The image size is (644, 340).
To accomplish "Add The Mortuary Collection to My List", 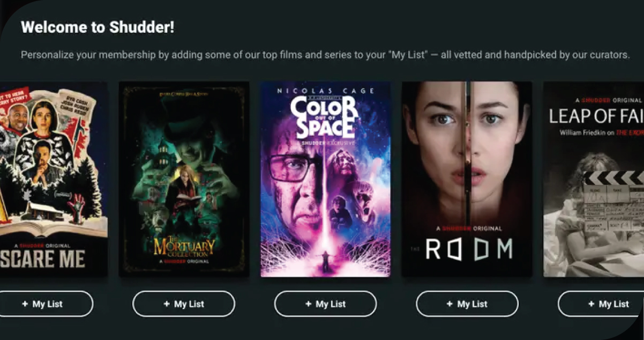I will pos(184,304).
